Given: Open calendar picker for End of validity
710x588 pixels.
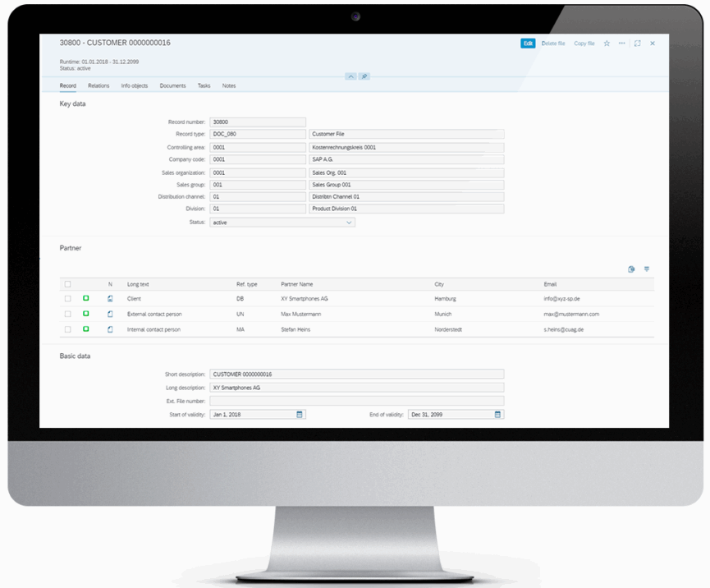Looking at the screenshot, I should coord(497,415).
